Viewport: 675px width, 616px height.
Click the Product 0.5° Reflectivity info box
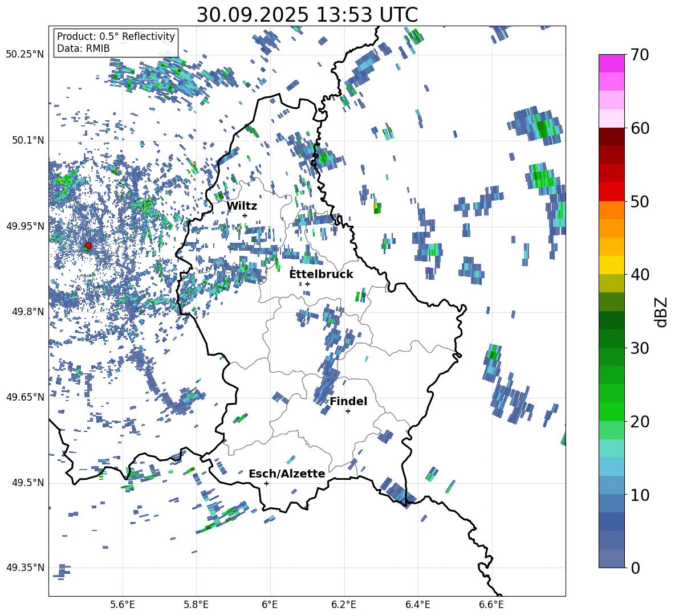point(116,42)
